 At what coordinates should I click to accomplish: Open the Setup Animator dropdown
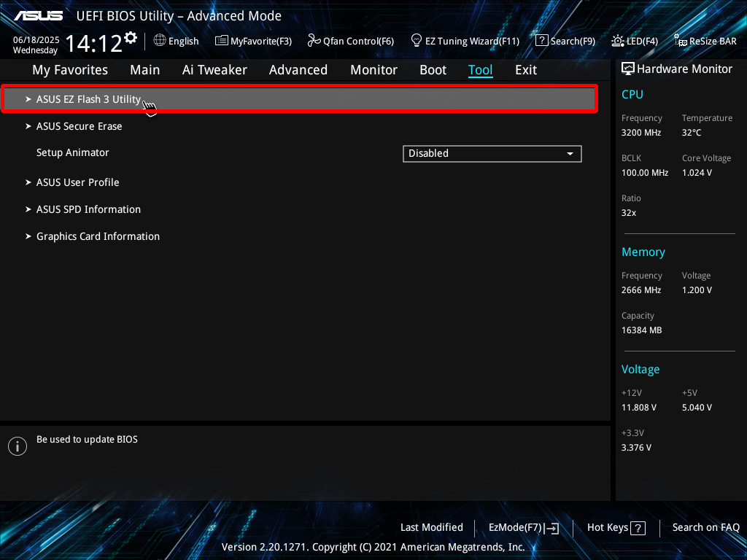coord(492,153)
